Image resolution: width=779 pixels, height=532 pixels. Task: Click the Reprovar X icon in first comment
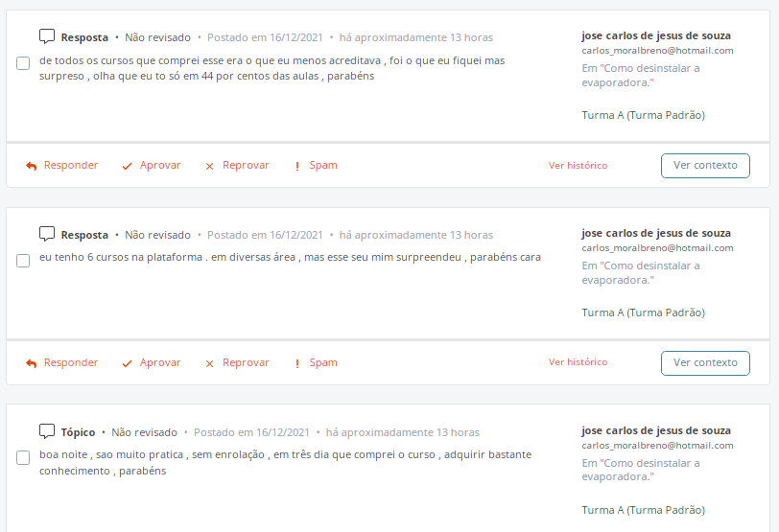pos(209,166)
